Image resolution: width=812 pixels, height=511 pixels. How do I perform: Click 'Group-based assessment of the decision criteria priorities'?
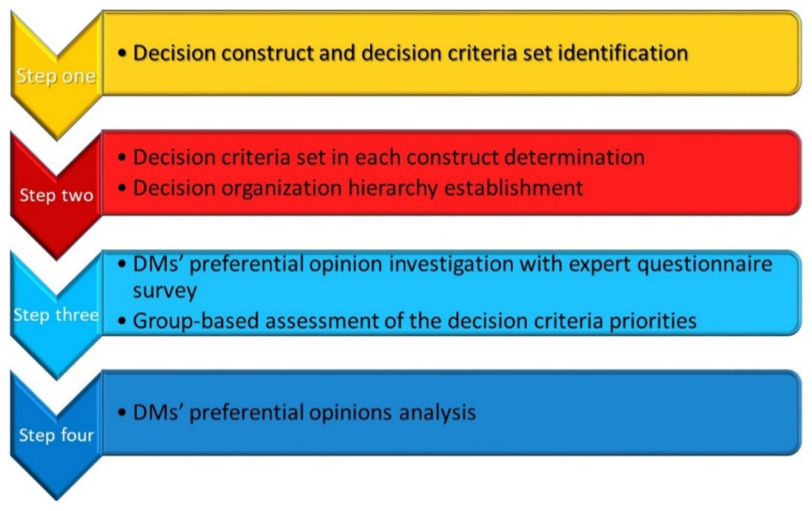(415, 321)
